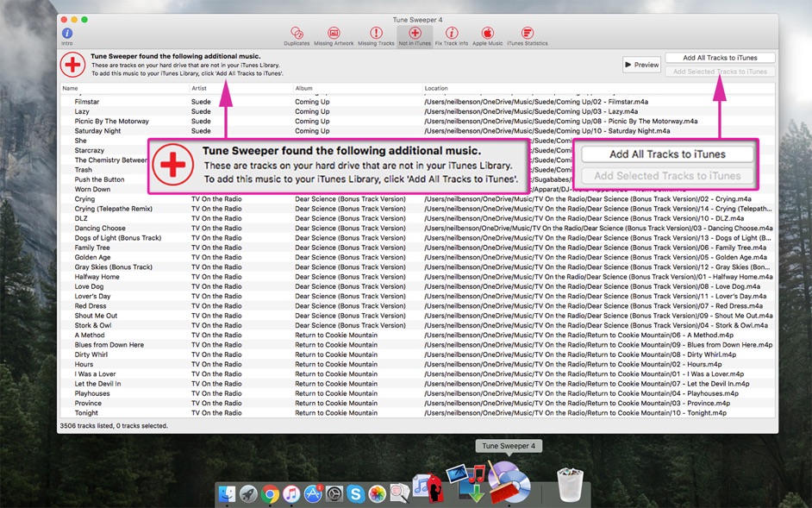The height and width of the screenshot is (508, 812).
Task: Click Add All Tracks to iTunes
Action: pos(720,58)
